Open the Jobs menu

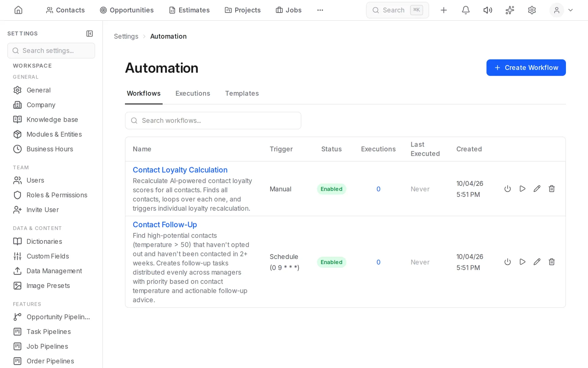(x=288, y=10)
